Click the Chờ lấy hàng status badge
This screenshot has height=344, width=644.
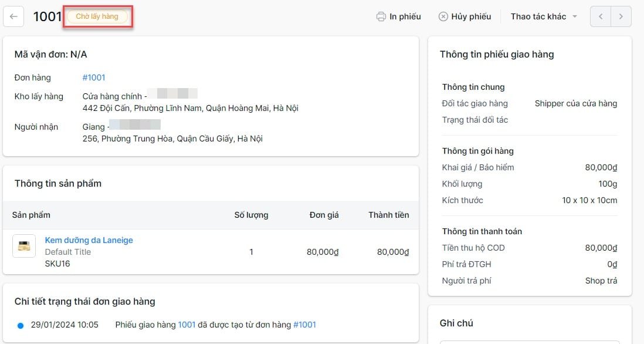pos(97,16)
